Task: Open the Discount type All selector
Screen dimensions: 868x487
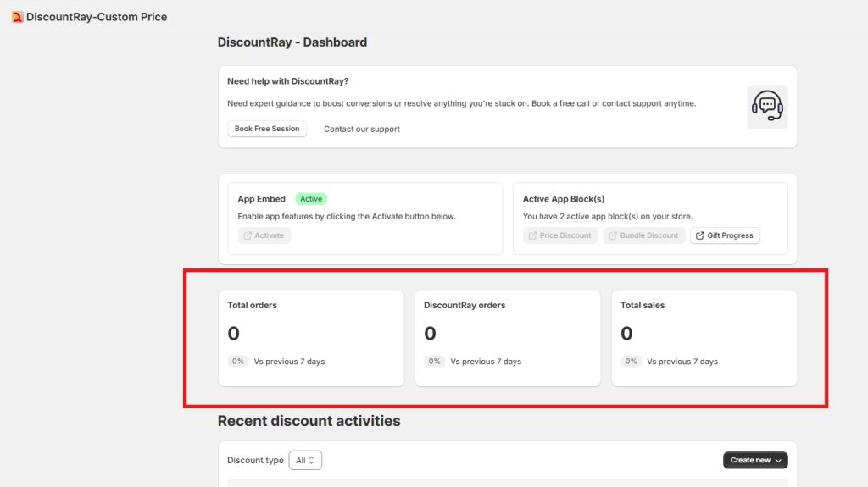Action: 305,460
